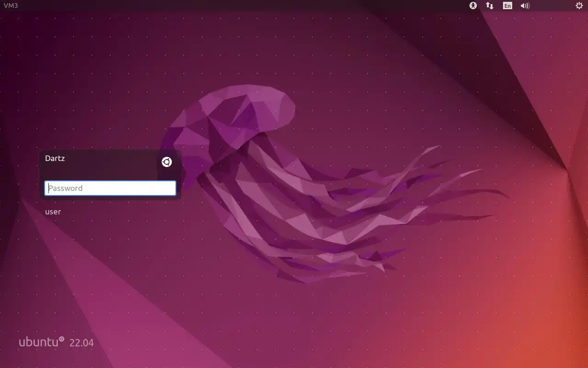
Task: Open the network indicator arrows icon
Action: click(490, 6)
